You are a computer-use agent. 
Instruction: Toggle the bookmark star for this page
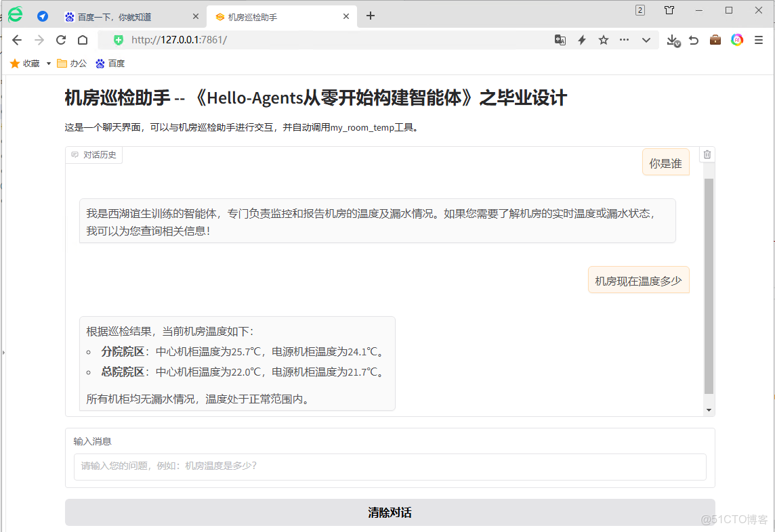pos(603,40)
